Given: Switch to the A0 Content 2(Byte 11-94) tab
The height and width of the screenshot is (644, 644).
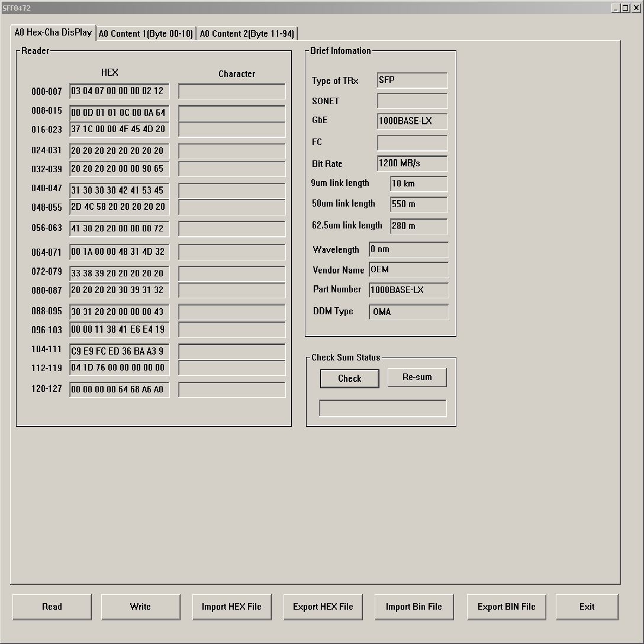Looking at the screenshot, I should coord(247,33).
